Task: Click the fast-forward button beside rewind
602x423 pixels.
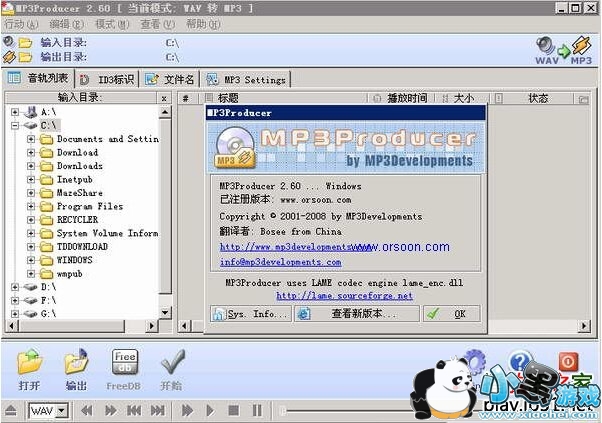Action: pos(111,411)
